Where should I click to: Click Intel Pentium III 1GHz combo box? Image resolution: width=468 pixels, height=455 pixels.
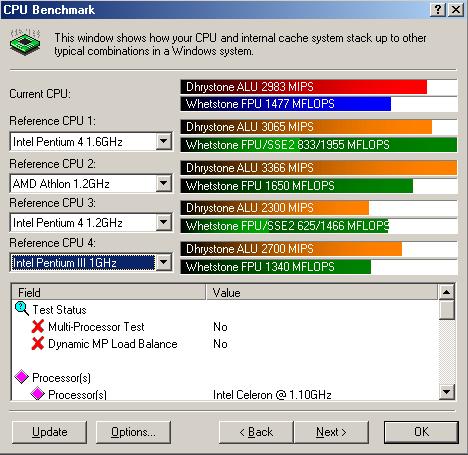pos(91,263)
